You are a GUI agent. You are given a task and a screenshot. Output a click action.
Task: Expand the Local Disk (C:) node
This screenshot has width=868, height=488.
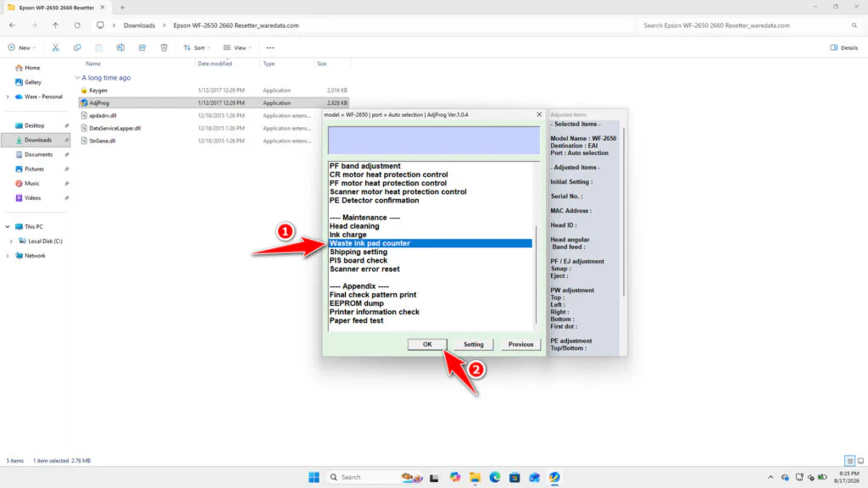(11, 241)
